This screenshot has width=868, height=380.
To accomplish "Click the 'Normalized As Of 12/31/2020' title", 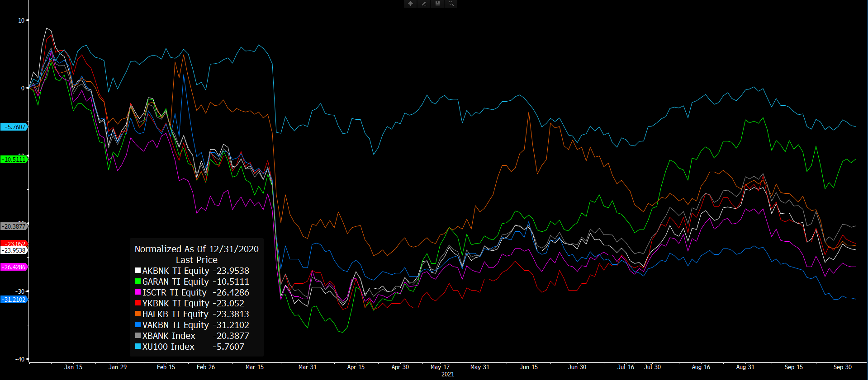I will click(x=196, y=249).
